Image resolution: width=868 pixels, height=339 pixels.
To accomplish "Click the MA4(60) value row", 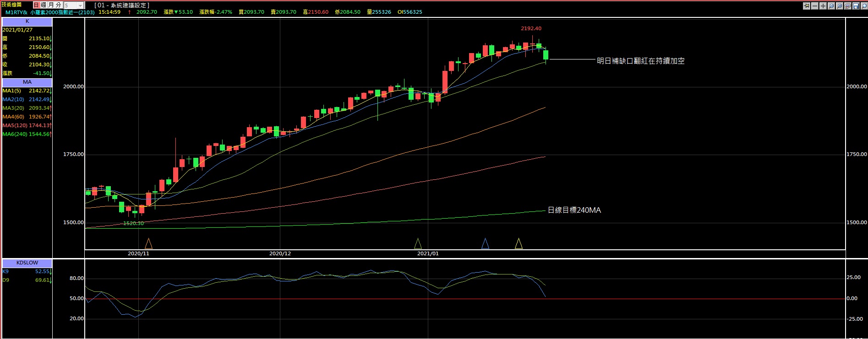I will (27, 117).
